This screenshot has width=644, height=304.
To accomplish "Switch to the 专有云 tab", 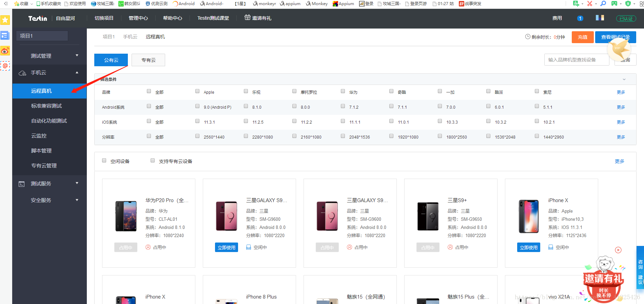I will 149,60.
